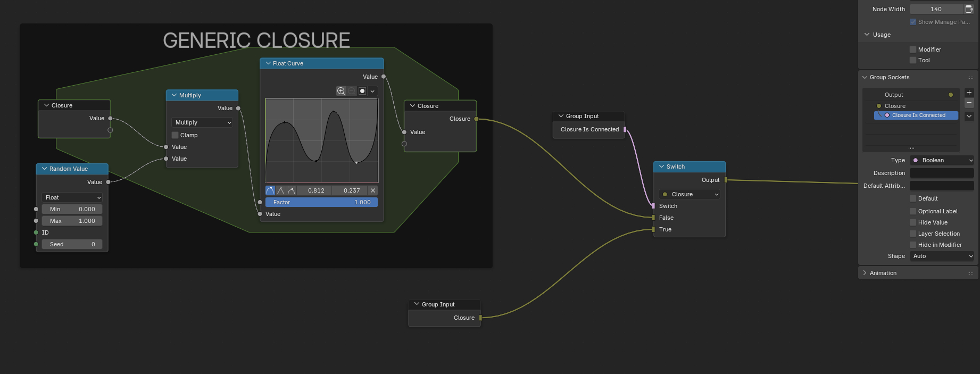The width and height of the screenshot is (980, 374).
Task: Open the Random Value Float type dropdown
Action: 72,197
